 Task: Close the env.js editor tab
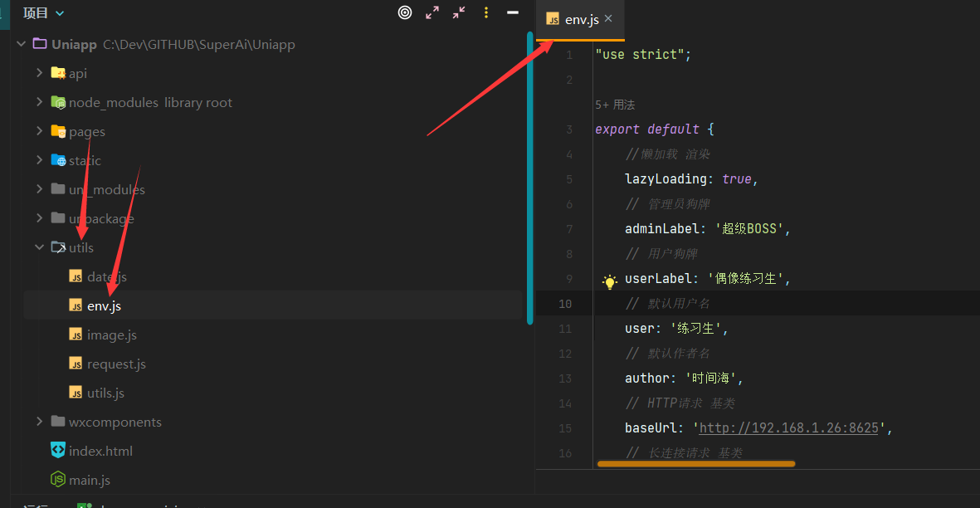[608, 19]
